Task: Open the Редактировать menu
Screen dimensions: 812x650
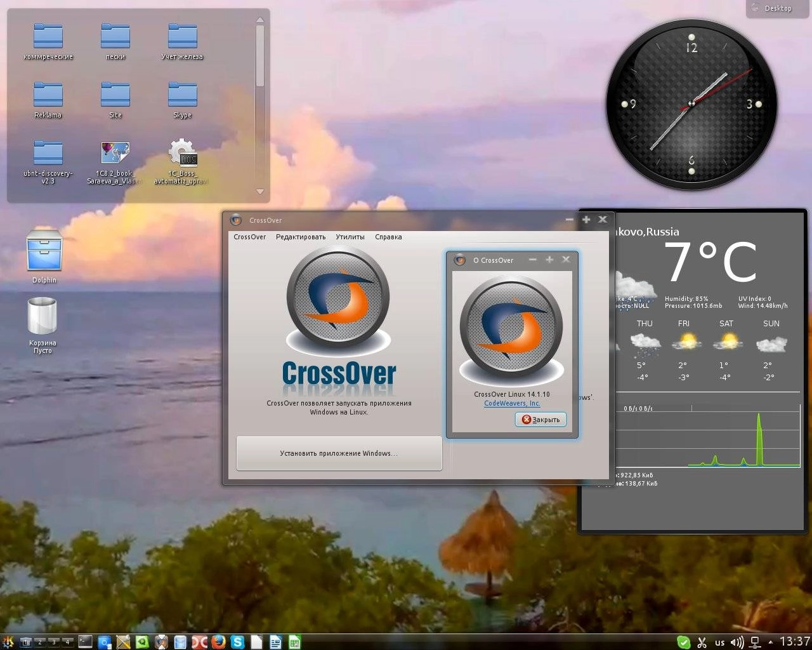Action: [301, 237]
